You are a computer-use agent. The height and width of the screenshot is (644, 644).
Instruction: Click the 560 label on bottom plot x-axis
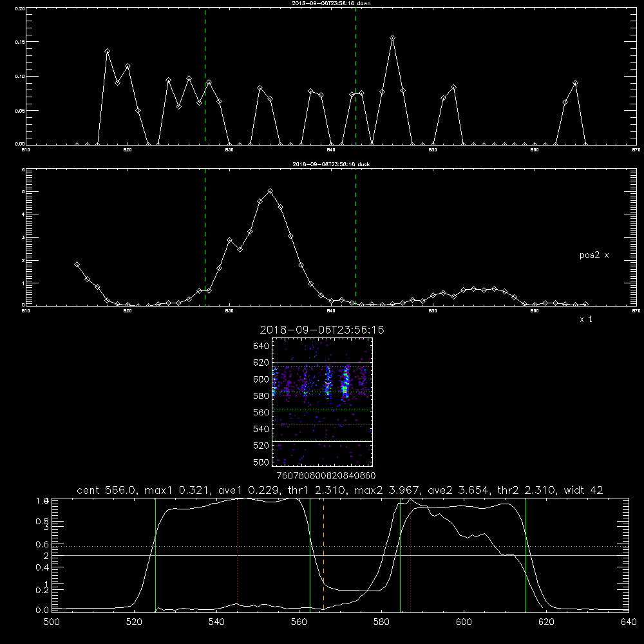299,622
